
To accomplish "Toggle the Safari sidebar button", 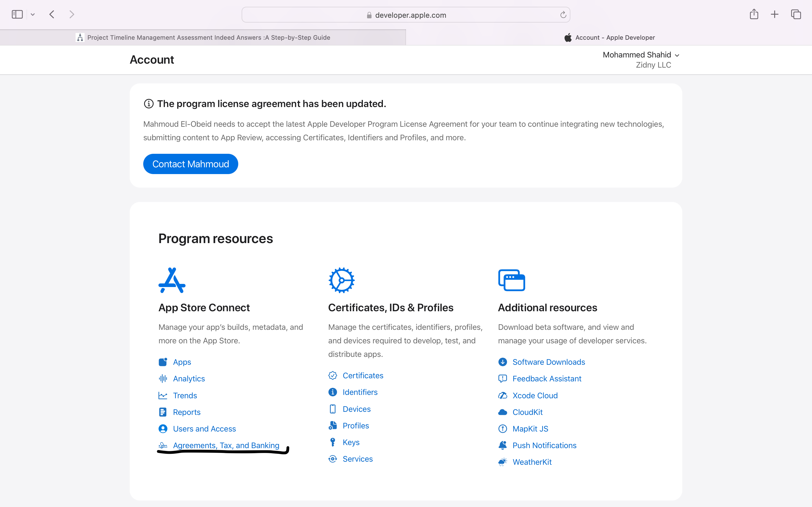I will 17,14.
